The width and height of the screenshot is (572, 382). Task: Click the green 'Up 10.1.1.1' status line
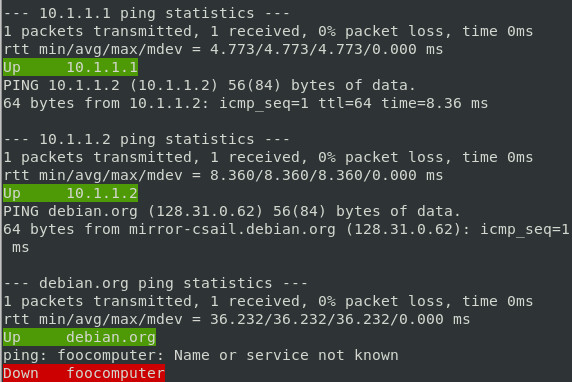(70, 67)
